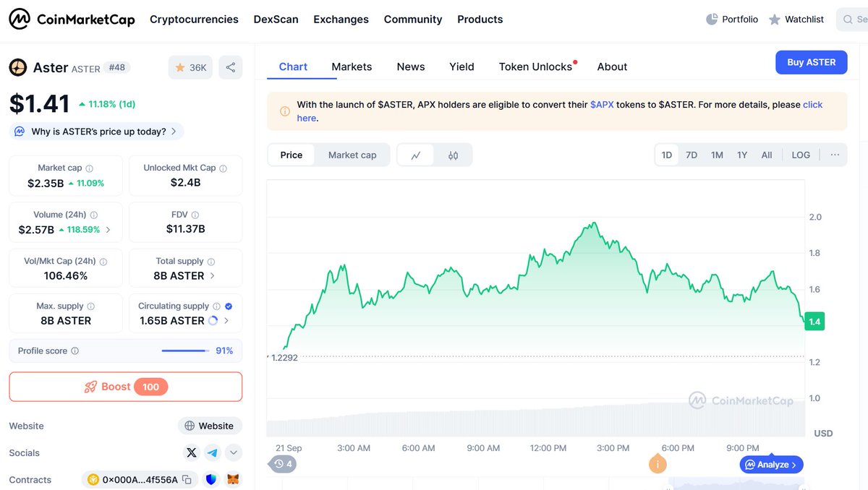Expand Total supply chevron

pos(212,276)
